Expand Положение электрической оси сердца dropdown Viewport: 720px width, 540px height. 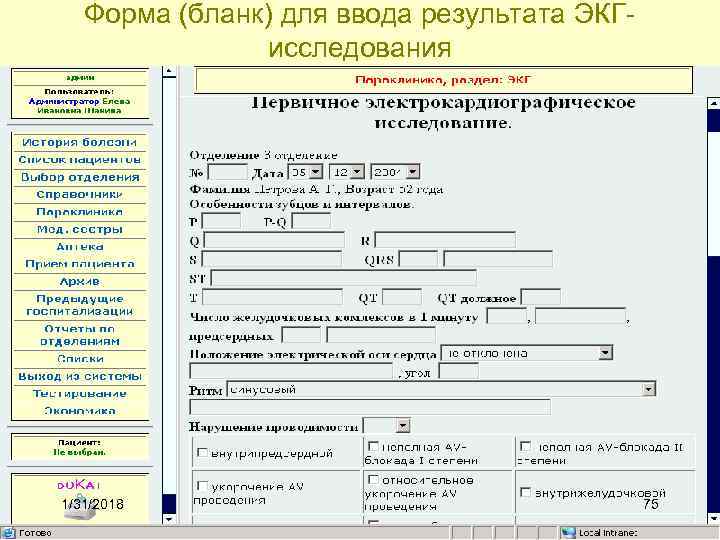pyautogui.click(x=606, y=353)
